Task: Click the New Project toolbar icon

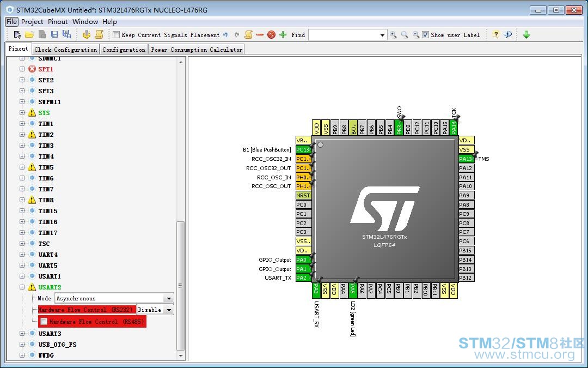Action: (17, 35)
